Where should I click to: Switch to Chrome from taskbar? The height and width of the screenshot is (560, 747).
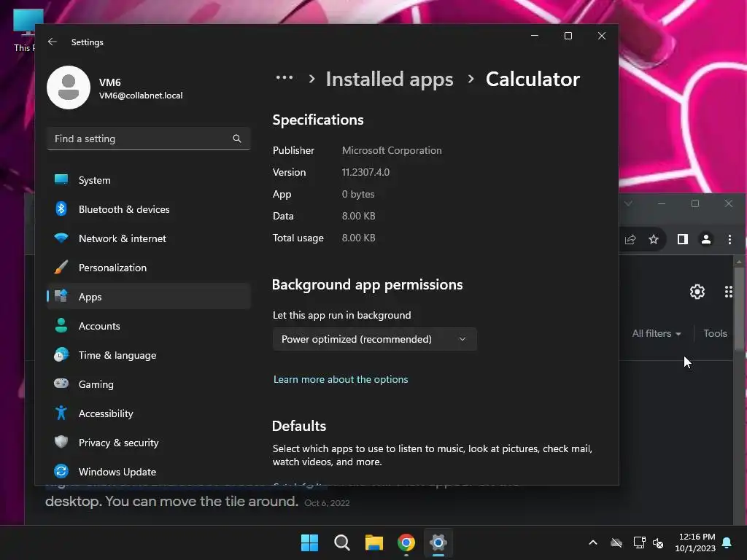[406, 542]
